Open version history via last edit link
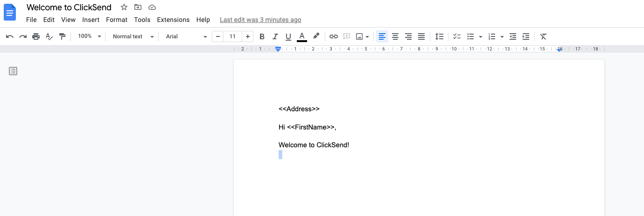The image size is (644, 216). tap(260, 20)
